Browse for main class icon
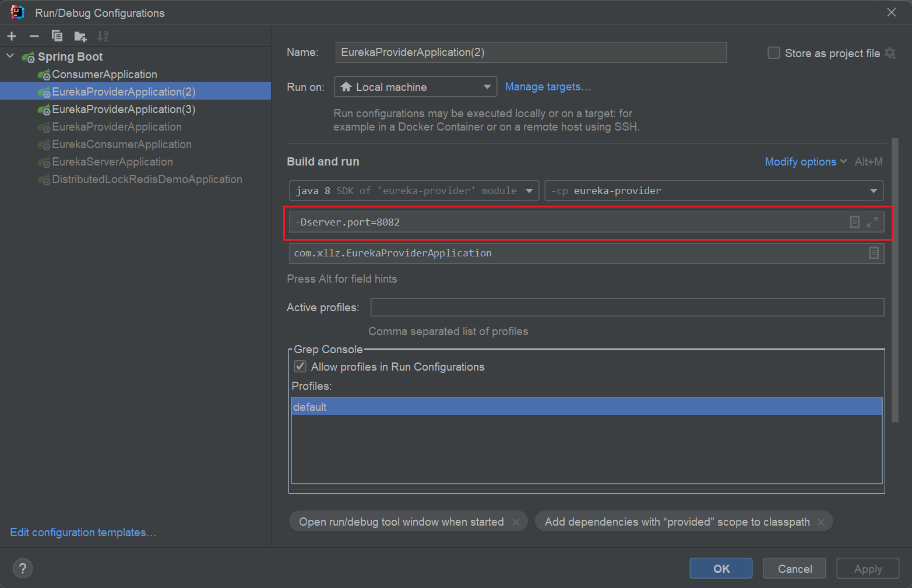Viewport: 912px width, 588px height. pyautogui.click(x=874, y=253)
